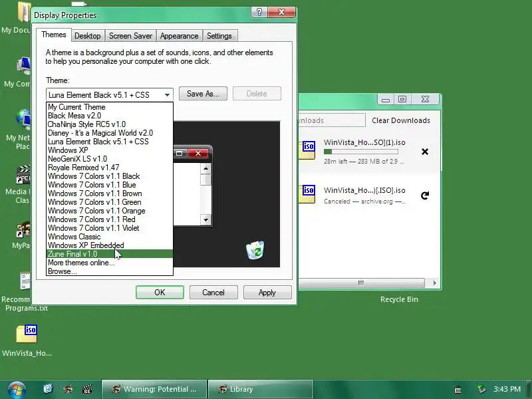Viewport: 532px width, 399px height.
Task: Choose the Windows Classic theme
Action: coord(110,237)
